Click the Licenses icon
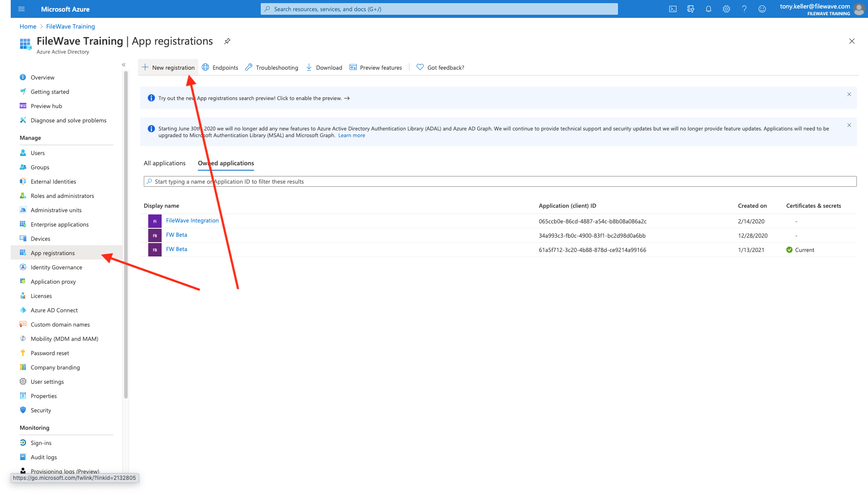Viewport: 868px width, 495px height. (23, 296)
